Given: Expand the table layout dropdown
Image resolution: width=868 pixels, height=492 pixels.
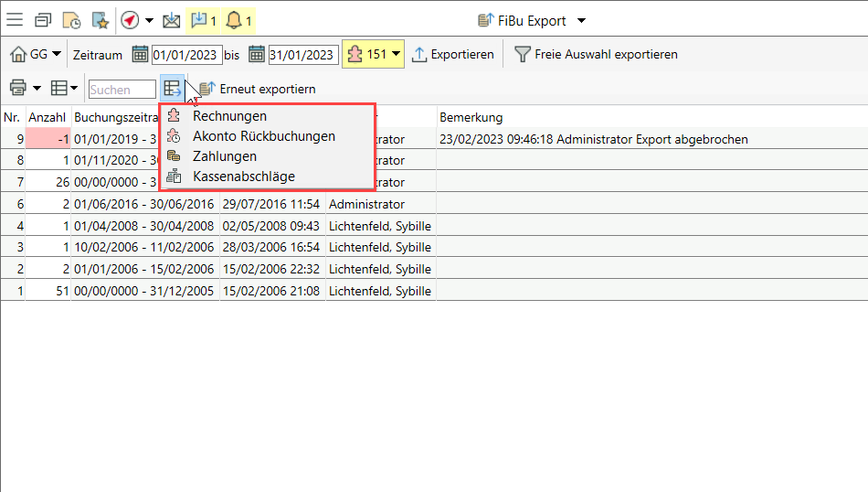Looking at the screenshot, I should point(64,89).
